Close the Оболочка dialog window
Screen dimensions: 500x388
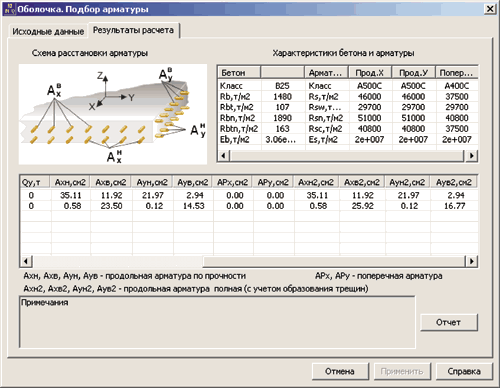pyautogui.click(x=489, y=9)
